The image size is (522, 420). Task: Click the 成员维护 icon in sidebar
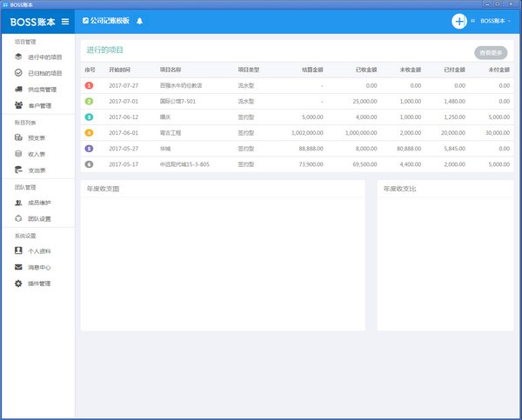[x=18, y=203]
